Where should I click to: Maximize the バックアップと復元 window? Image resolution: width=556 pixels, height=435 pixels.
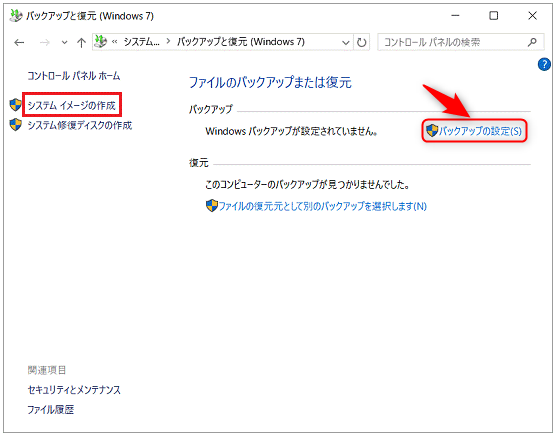click(494, 16)
